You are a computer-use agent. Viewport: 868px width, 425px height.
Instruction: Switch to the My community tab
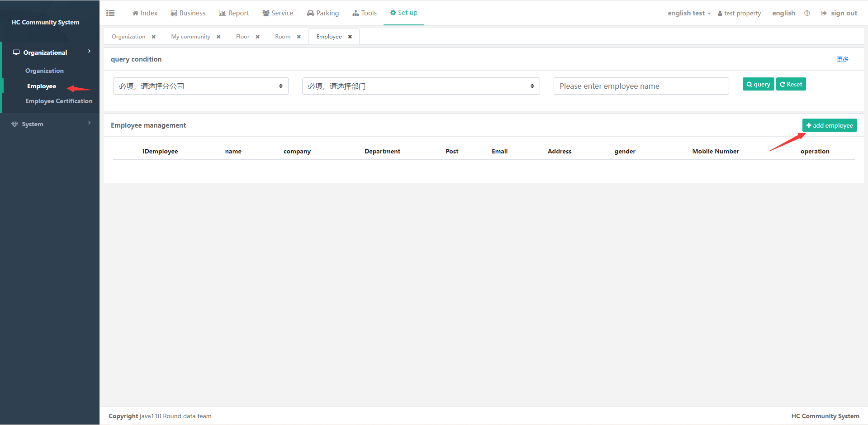pyautogui.click(x=190, y=37)
